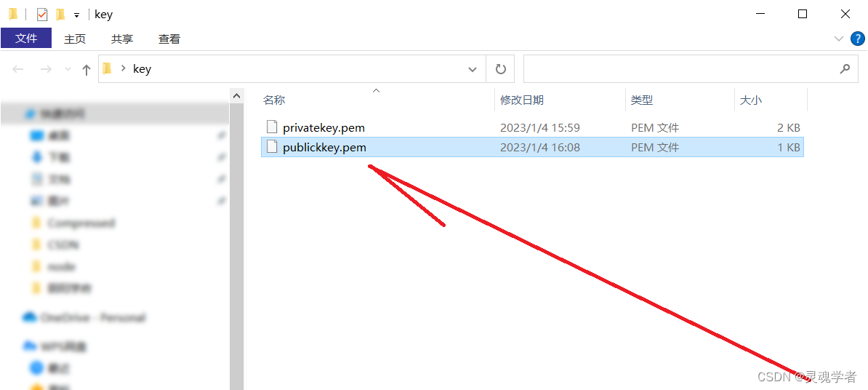This screenshot has width=868, height=390.
Task: Expand the address bar history dropdown
Action: 473,69
